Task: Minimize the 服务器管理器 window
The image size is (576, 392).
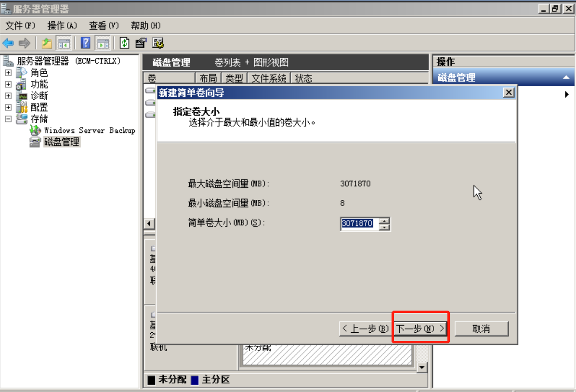Action: 544,9
